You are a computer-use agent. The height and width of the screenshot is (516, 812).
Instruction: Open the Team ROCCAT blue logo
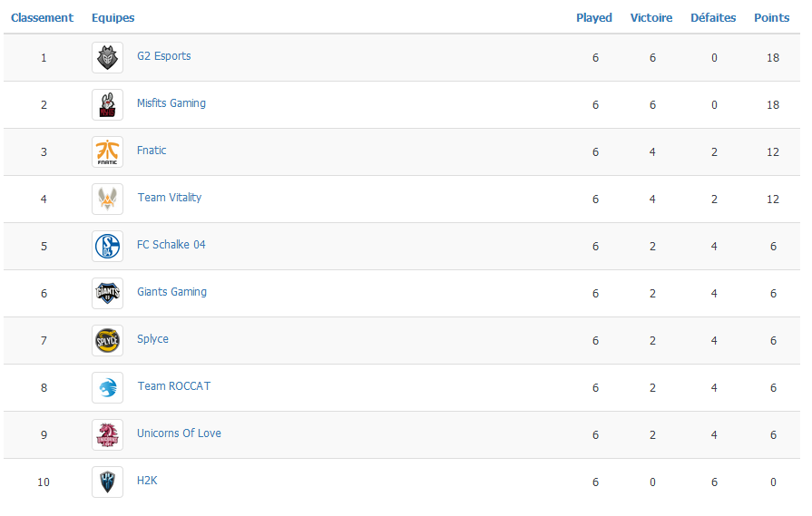tap(107, 387)
